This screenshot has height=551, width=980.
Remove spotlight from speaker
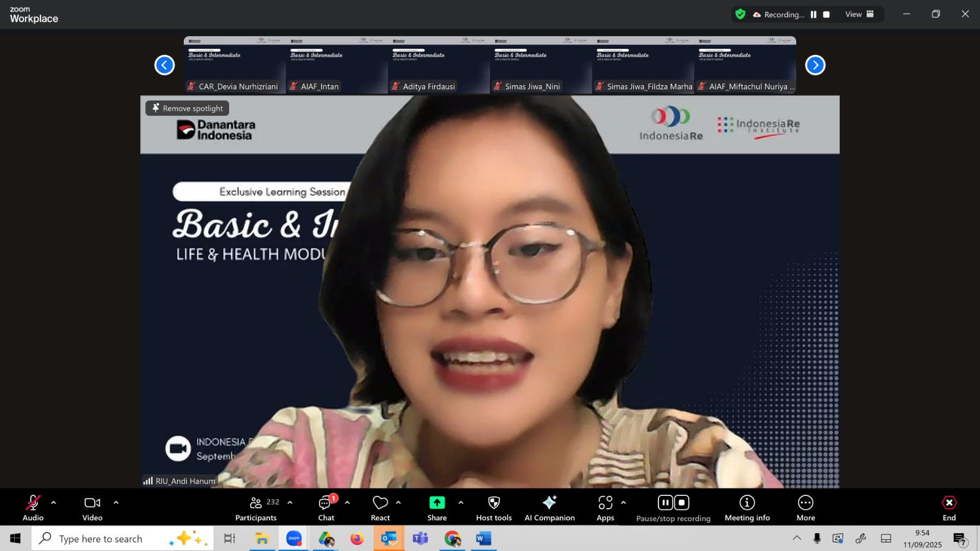coord(187,108)
